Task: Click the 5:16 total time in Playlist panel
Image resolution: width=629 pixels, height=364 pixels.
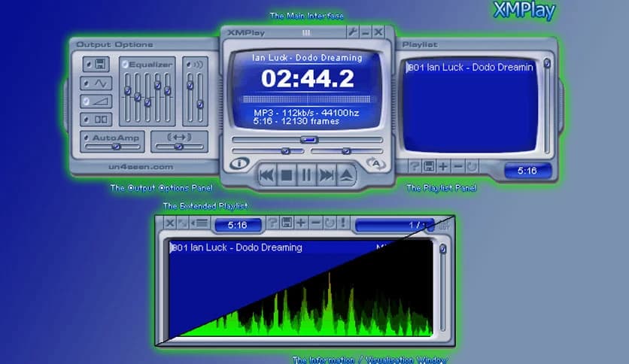Action: coord(527,171)
